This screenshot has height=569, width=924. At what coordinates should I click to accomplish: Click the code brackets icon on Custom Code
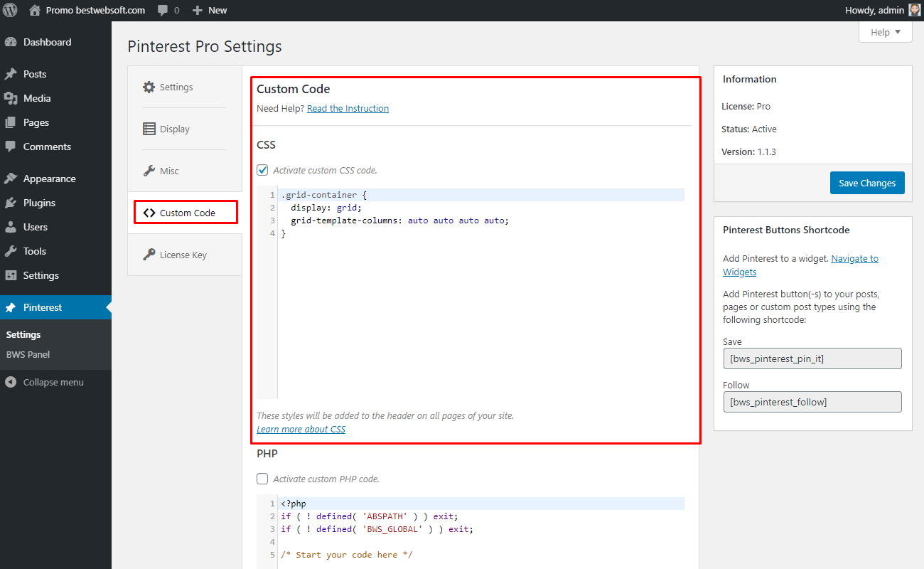(x=149, y=213)
